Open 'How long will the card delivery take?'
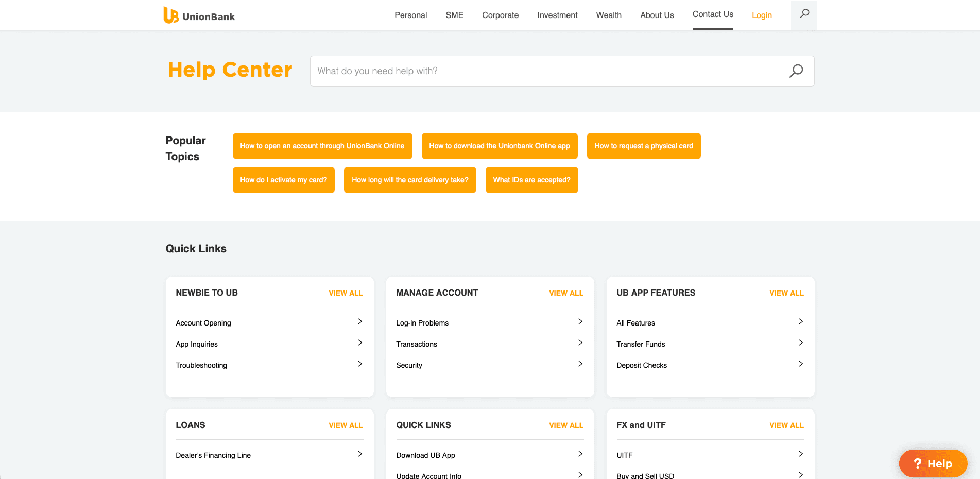 click(x=410, y=180)
